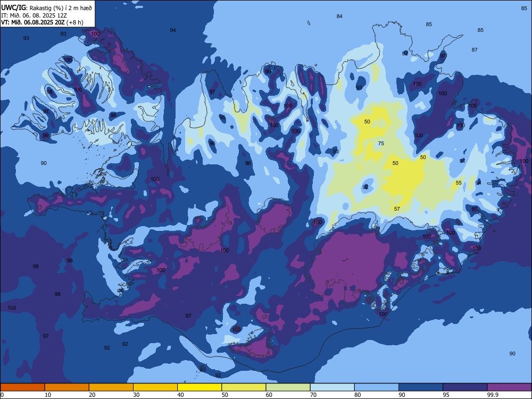Click the dark indigo 95–99.9 legend swatch
Screen dimensions: 532x399
pyautogui.click(x=465, y=387)
